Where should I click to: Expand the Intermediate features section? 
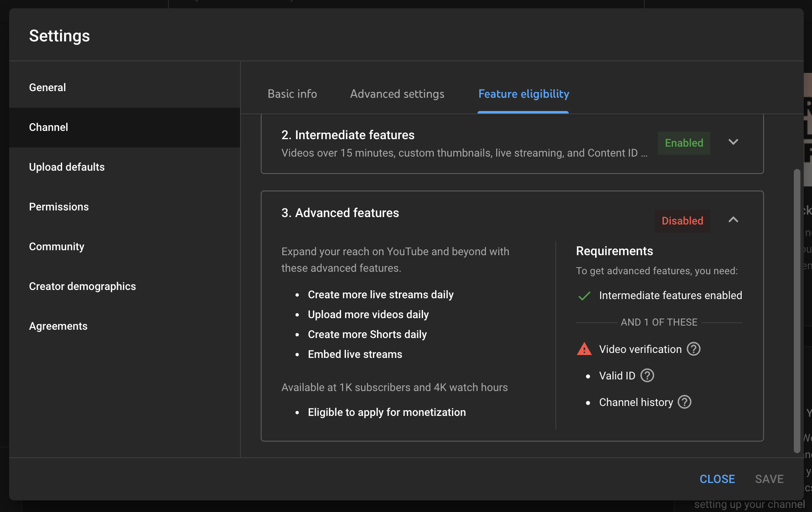pyautogui.click(x=733, y=142)
